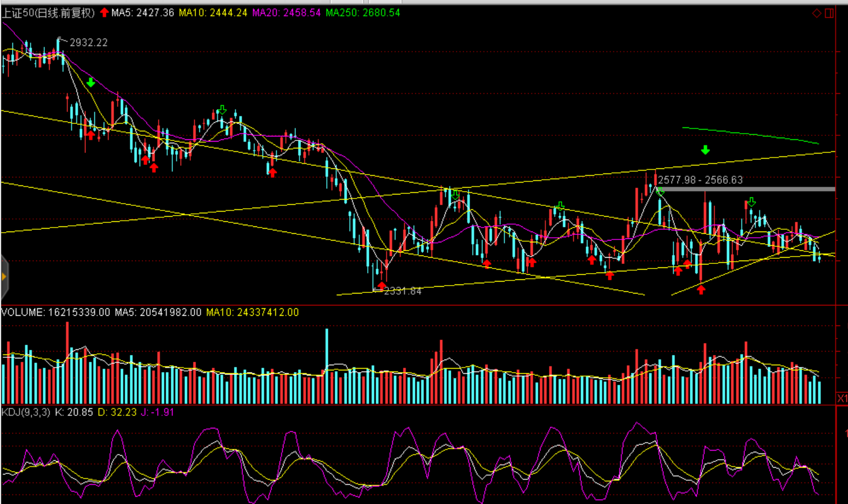848x504 pixels.
Task: Select the MA250 green average label
Action: click(x=363, y=13)
